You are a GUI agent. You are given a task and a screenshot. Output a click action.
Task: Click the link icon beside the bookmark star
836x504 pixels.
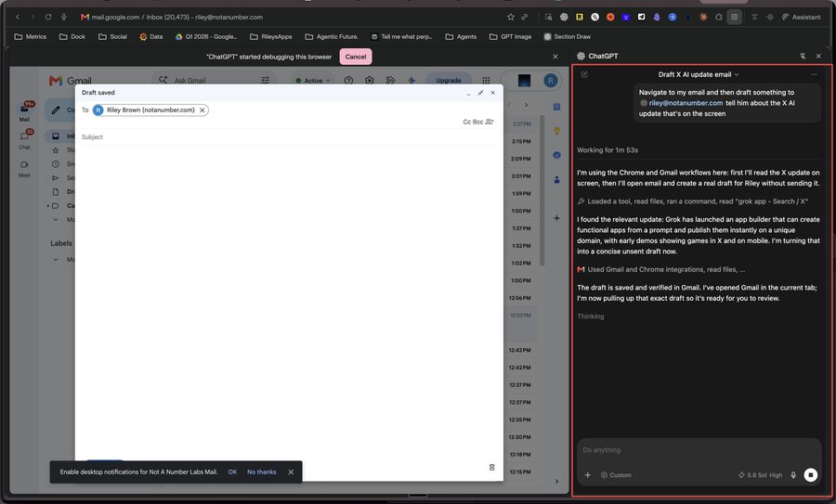[525, 17]
